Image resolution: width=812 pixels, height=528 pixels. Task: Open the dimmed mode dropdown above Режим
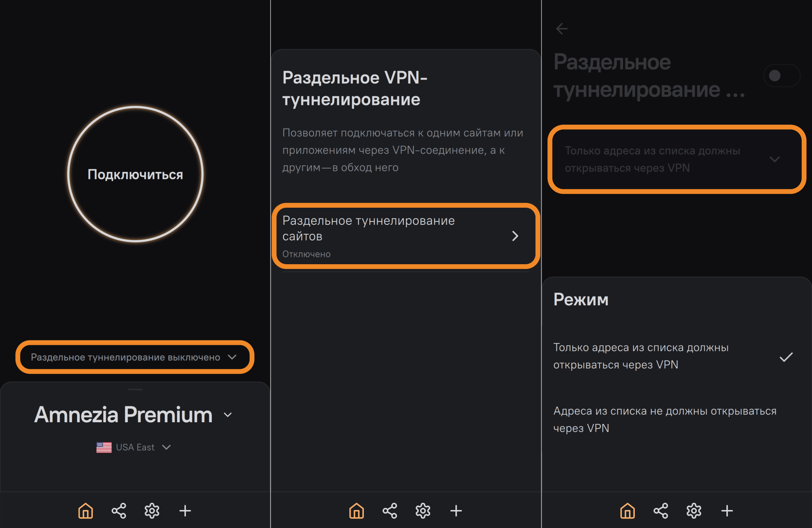[676, 159]
